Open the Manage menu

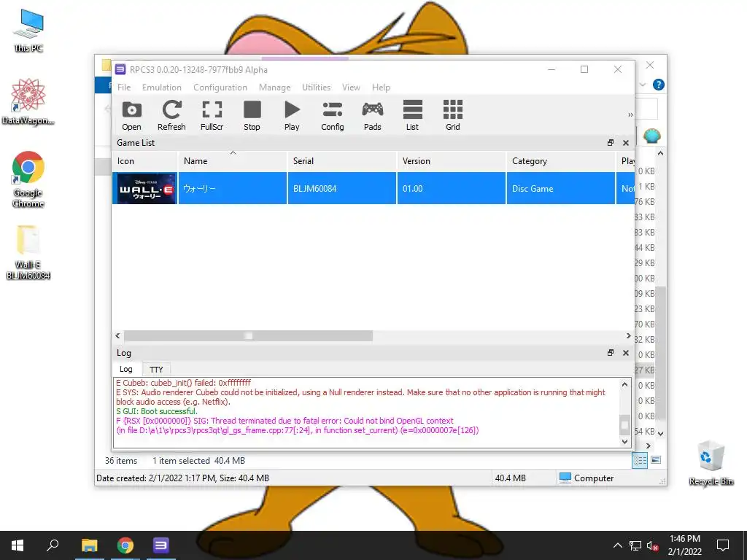pos(274,87)
